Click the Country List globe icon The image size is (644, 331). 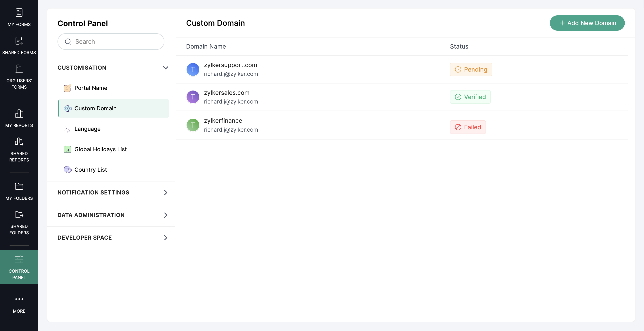pyautogui.click(x=68, y=170)
